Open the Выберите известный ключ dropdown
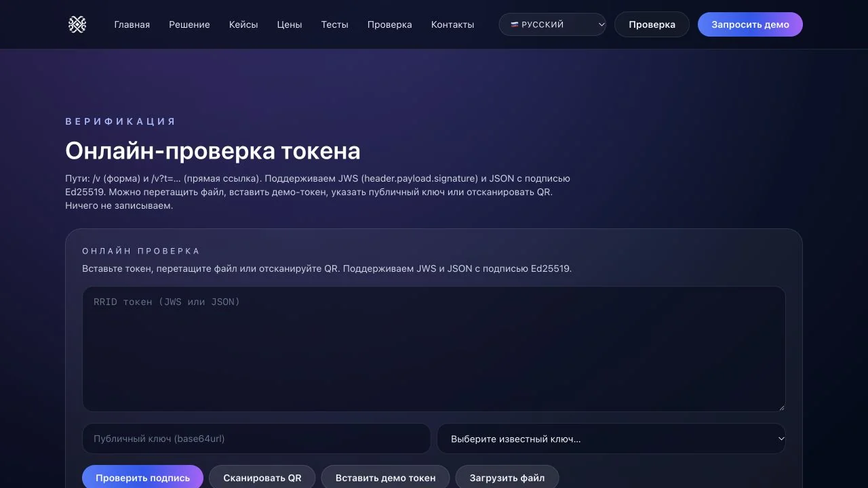Screen dimensions: 868x488 [612, 439]
